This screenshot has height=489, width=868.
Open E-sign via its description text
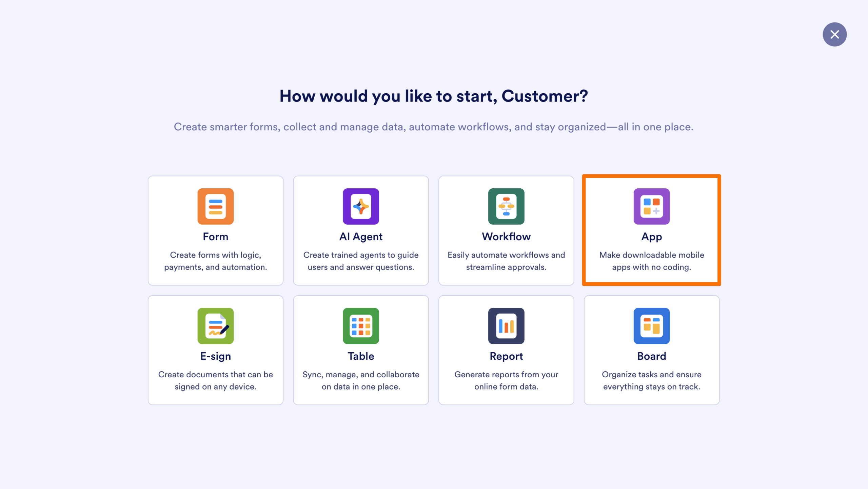pyautogui.click(x=216, y=380)
